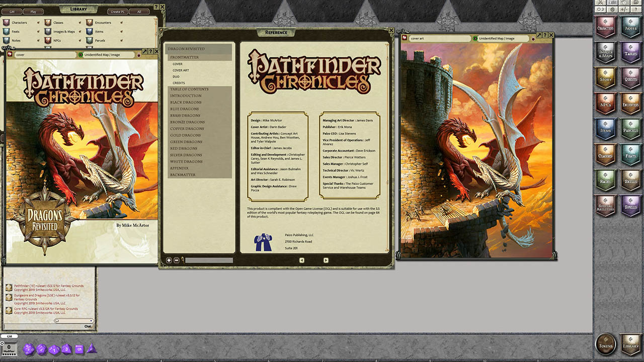The height and width of the screenshot is (362, 644).
Task: Toggle the lock icon on cover window
Action: [x=139, y=55]
